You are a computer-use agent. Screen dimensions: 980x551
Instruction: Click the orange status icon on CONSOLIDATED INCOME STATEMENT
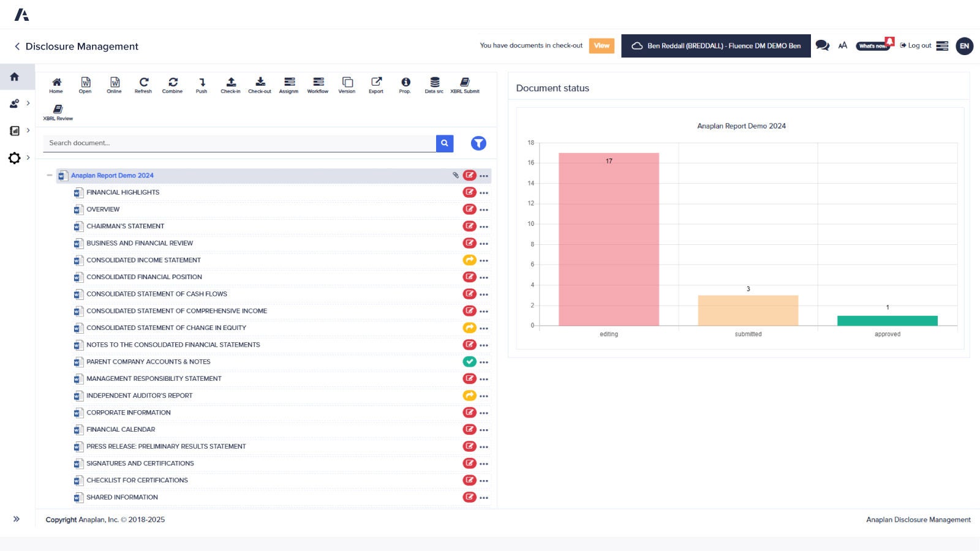click(470, 260)
